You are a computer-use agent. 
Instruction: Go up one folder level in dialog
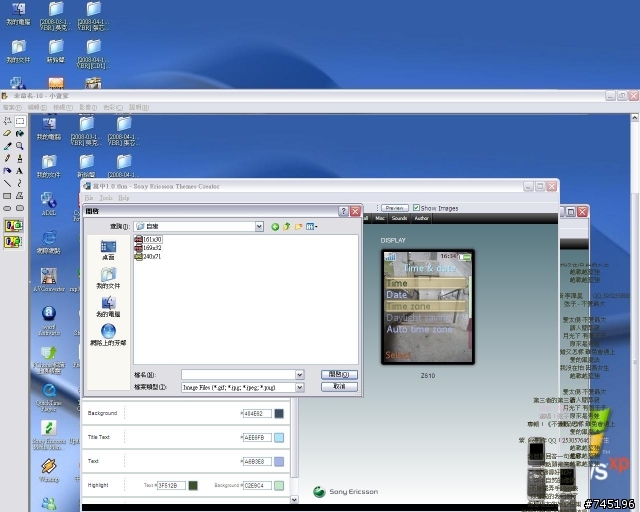(287, 227)
